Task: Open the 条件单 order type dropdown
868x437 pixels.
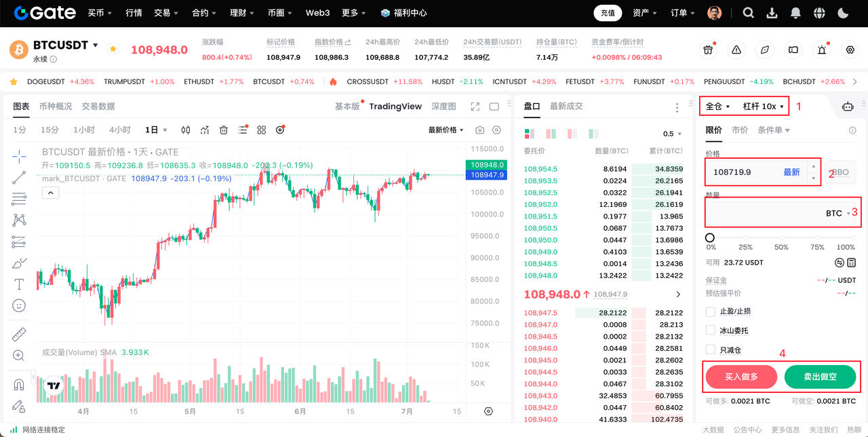Action: 773,130
